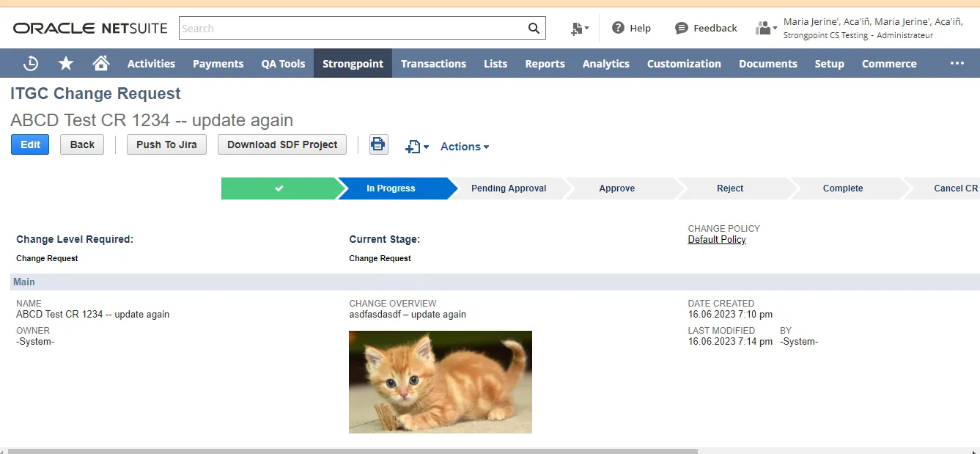Click the blue Edit button
Image resolution: width=980 pixels, height=454 pixels.
(x=30, y=144)
